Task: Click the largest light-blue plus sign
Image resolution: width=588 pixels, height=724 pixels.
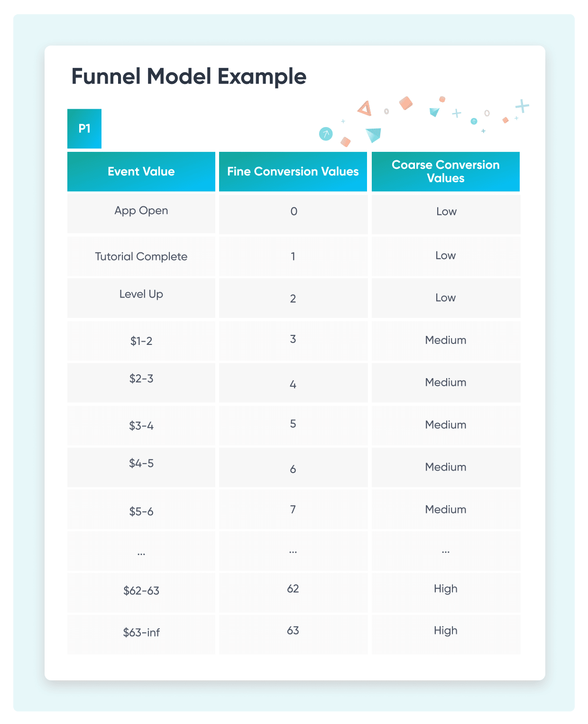Action: tap(522, 106)
